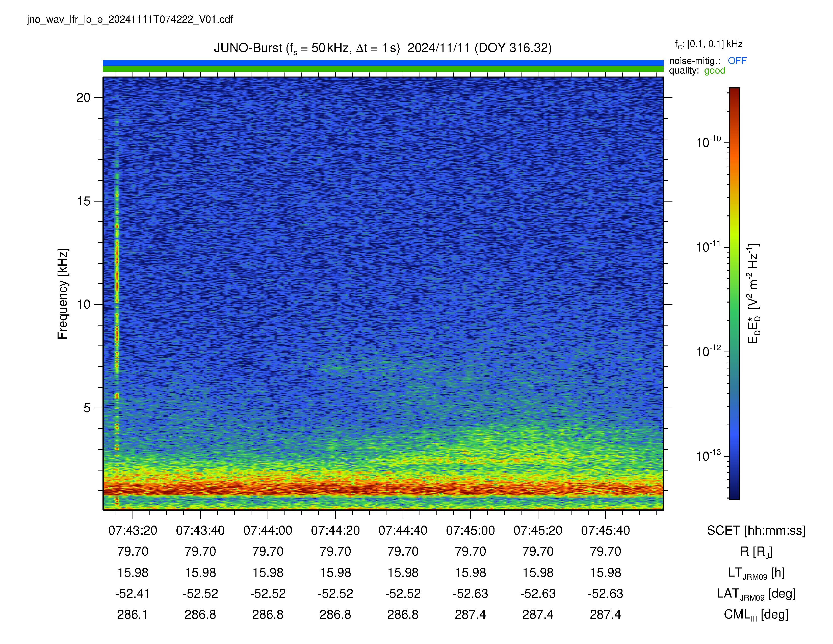Viewport: 833px width, 644px height.
Task: Click the blue noise-mitigation status bar
Action: click(383, 63)
